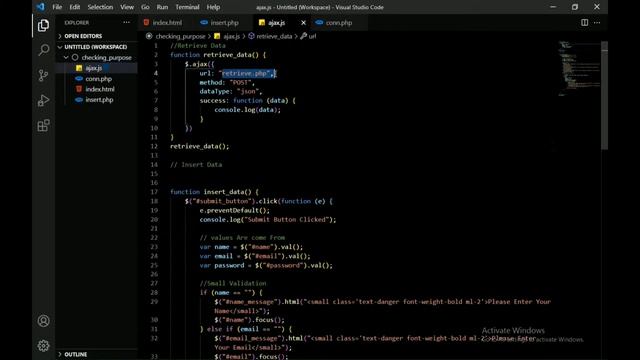The width and height of the screenshot is (640, 360).
Task: Open the Selection menu
Action: click(100, 7)
